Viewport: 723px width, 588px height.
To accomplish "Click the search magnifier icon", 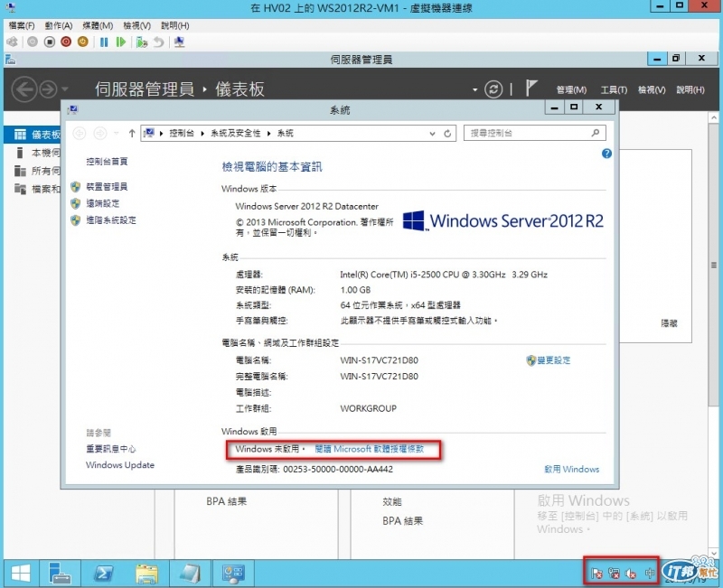I will 596,133.
